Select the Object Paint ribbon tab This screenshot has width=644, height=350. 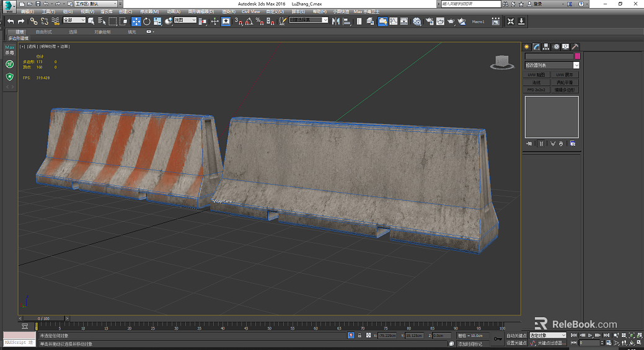click(102, 32)
